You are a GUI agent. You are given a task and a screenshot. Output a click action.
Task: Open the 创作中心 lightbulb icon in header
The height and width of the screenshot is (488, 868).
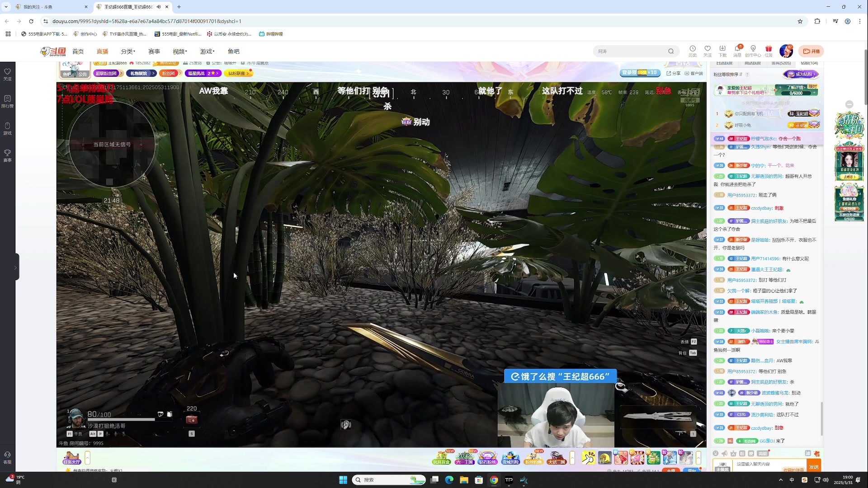753,51
